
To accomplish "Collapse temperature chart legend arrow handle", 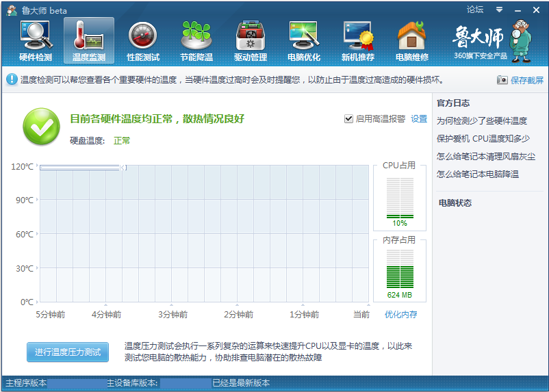I will tap(123, 168).
